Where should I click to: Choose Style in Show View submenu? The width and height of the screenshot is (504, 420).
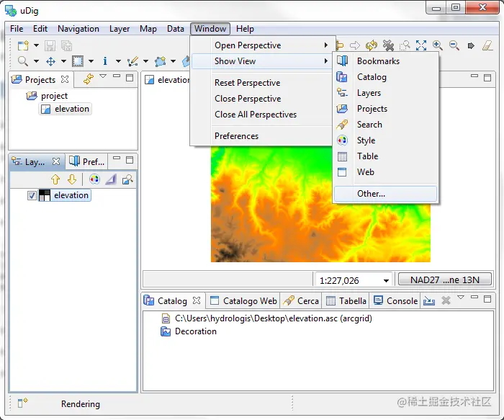click(386, 140)
